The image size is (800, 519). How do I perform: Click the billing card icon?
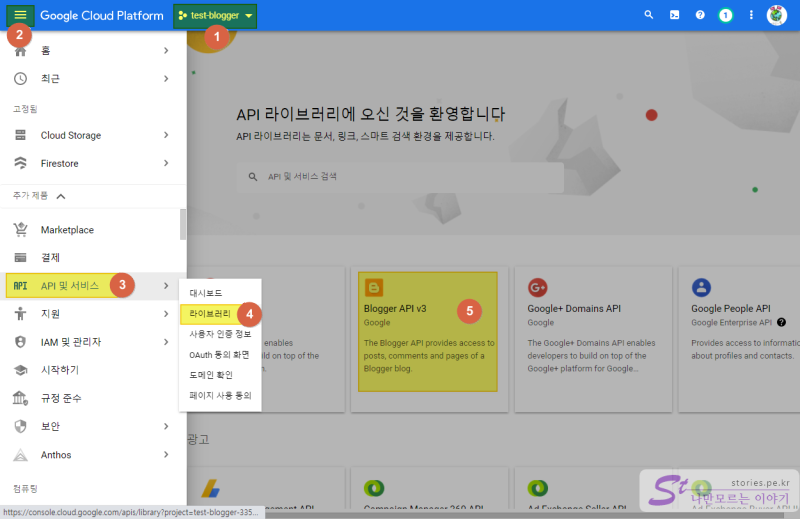(20, 258)
